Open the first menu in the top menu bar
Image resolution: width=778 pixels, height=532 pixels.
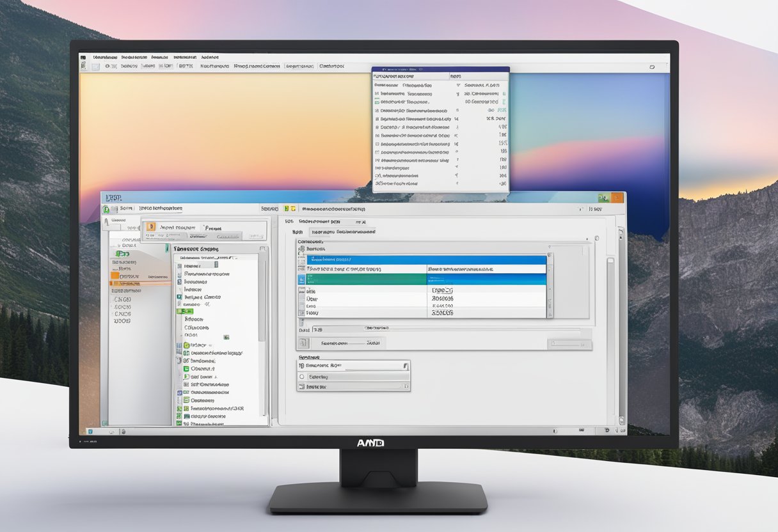click(x=105, y=57)
